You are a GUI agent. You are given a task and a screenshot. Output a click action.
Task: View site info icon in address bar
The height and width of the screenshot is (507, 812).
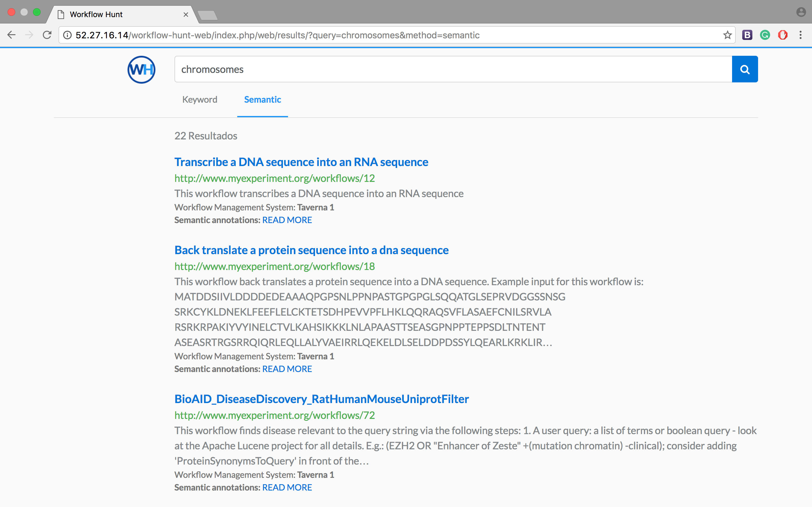[68, 35]
